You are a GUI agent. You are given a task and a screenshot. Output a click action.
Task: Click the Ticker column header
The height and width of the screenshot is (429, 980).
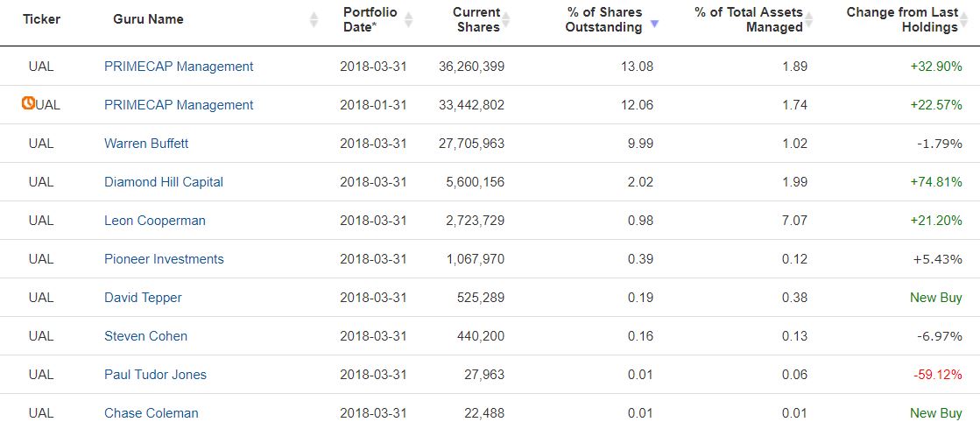click(x=41, y=19)
